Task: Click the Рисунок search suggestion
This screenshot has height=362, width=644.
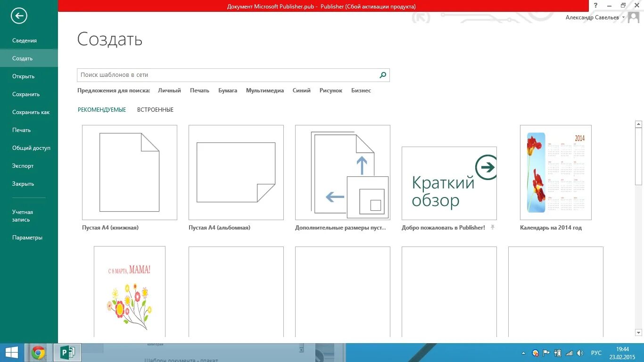Action: point(331,90)
